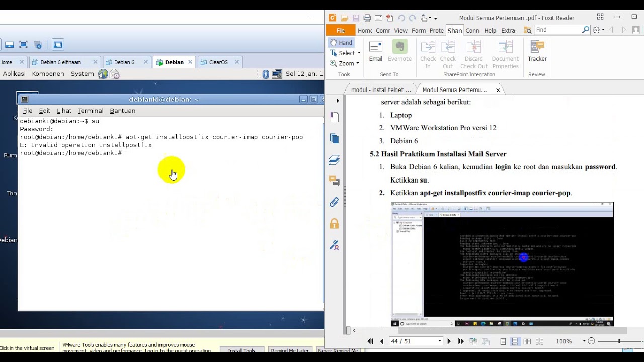Click the VMware Install Tools button
644x362 pixels.
(242, 350)
